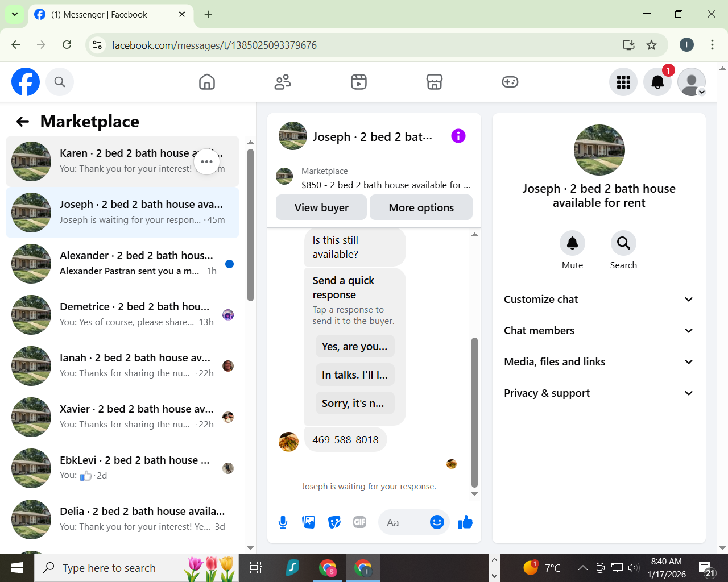The width and height of the screenshot is (728, 582).
Task: Open Xavier conversation in list
Action: [122, 417]
